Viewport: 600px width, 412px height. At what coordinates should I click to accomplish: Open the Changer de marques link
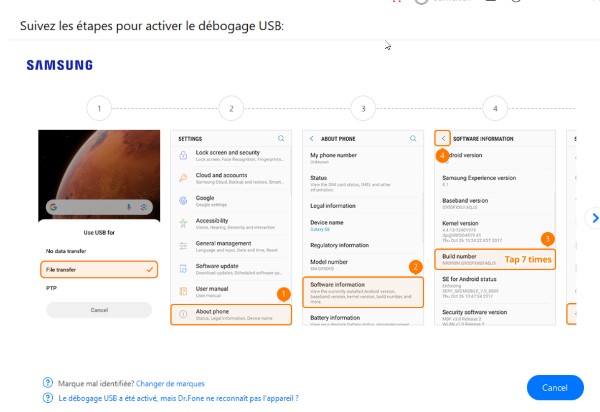click(x=170, y=383)
